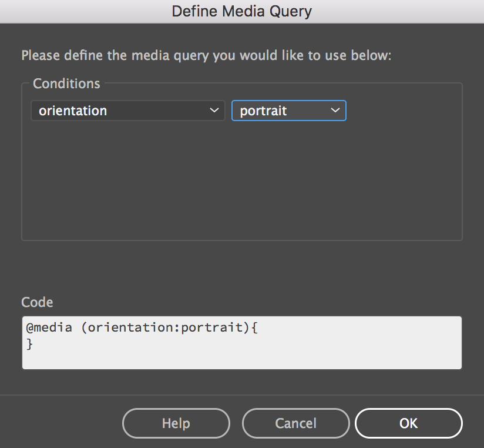Click the "Please define the media query" instruction text
The image size is (484, 448).
tap(206, 56)
